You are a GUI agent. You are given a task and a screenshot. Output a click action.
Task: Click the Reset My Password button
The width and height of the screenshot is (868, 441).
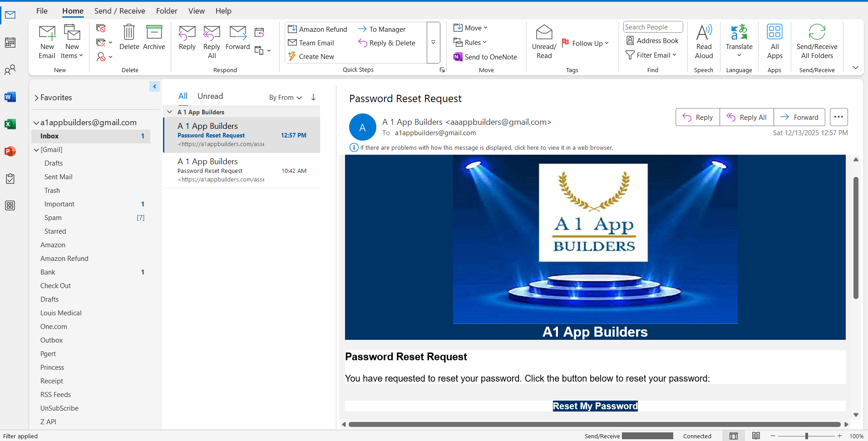(x=595, y=406)
